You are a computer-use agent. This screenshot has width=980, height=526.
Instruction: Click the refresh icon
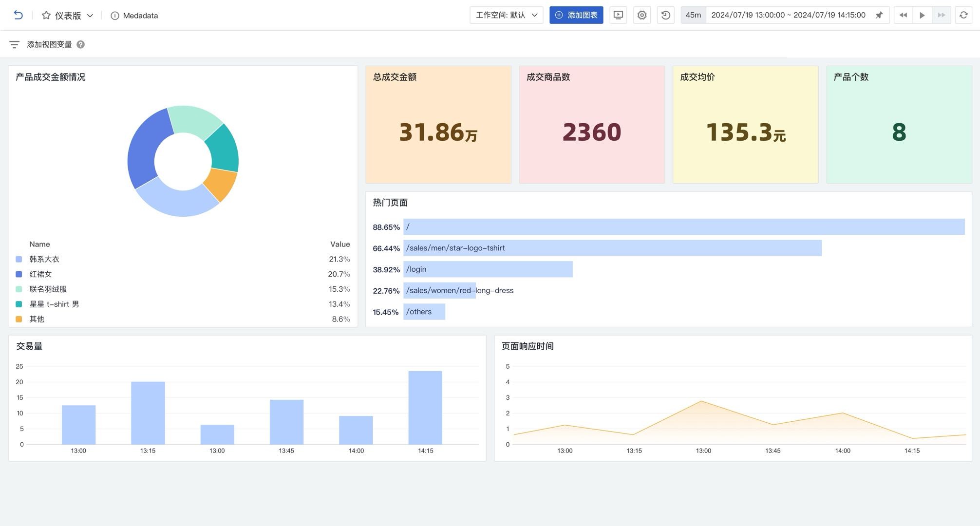[963, 15]
